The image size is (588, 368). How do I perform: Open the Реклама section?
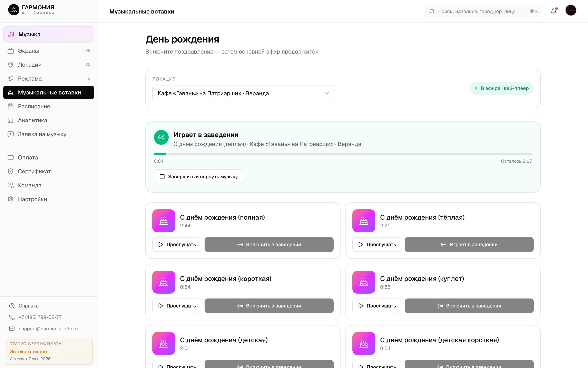coord(49,78)
